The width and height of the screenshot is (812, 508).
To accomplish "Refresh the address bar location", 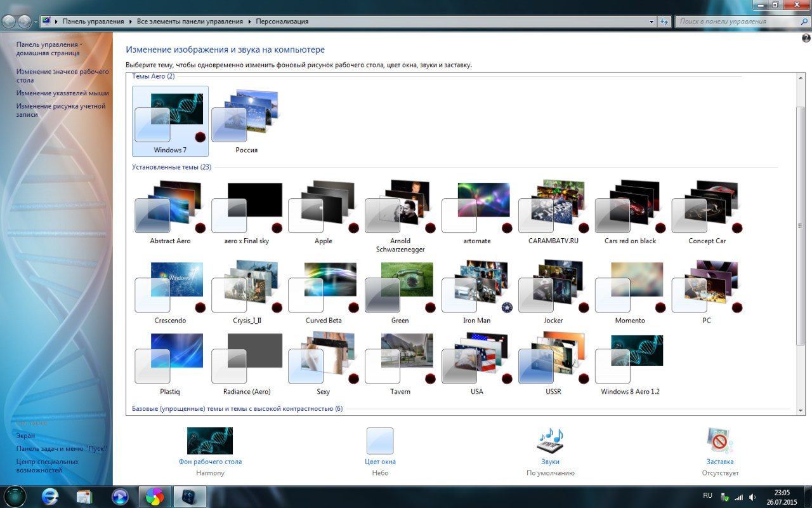I will [x=664, y=22].
